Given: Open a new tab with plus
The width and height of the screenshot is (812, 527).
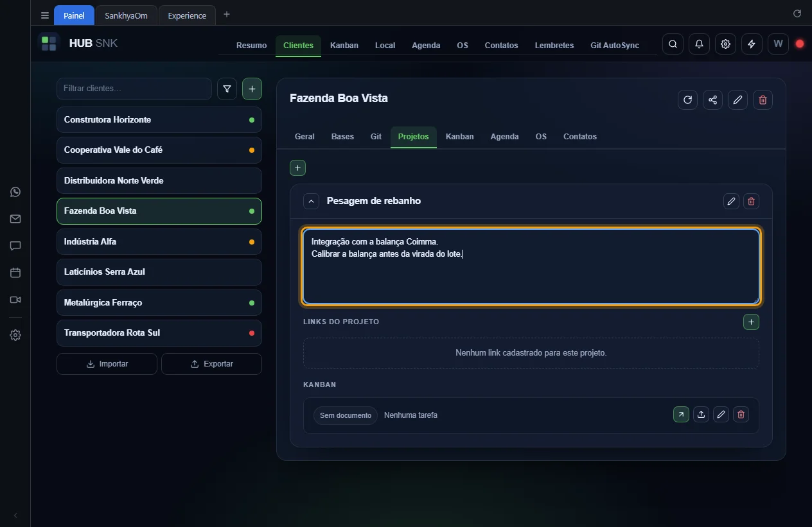Looking at the screenshot, I should pyautogui.click(x=227, y=15).
